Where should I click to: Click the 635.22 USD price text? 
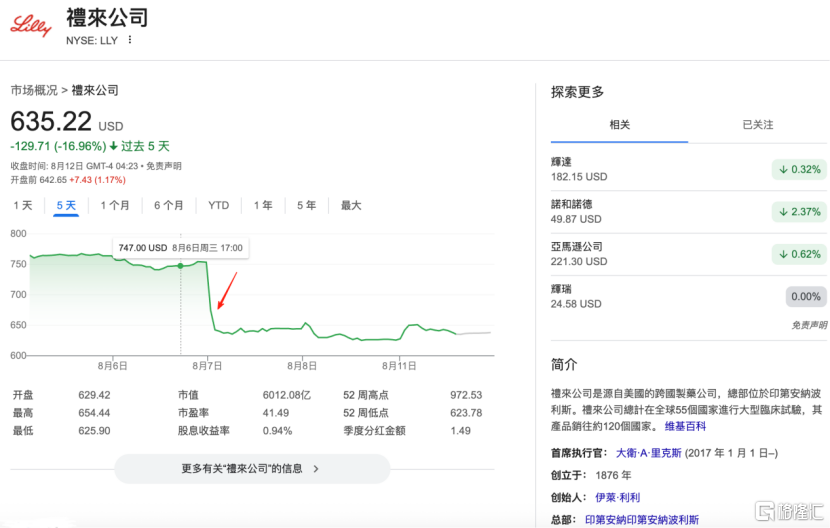tap(67, 122)
